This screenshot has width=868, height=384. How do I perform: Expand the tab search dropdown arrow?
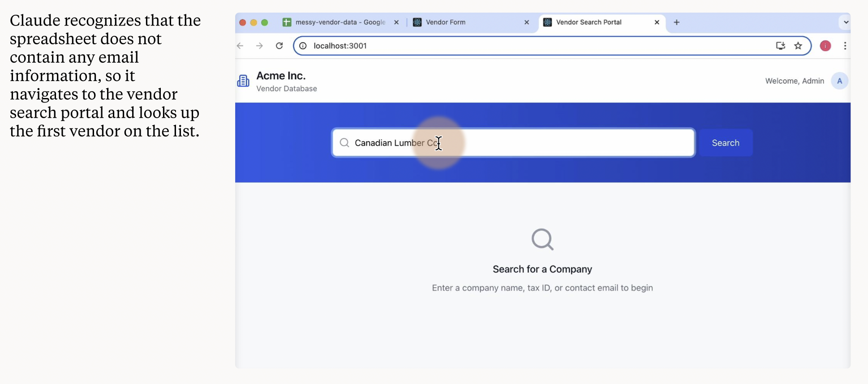pyautogui.click(x=846, y=22)
